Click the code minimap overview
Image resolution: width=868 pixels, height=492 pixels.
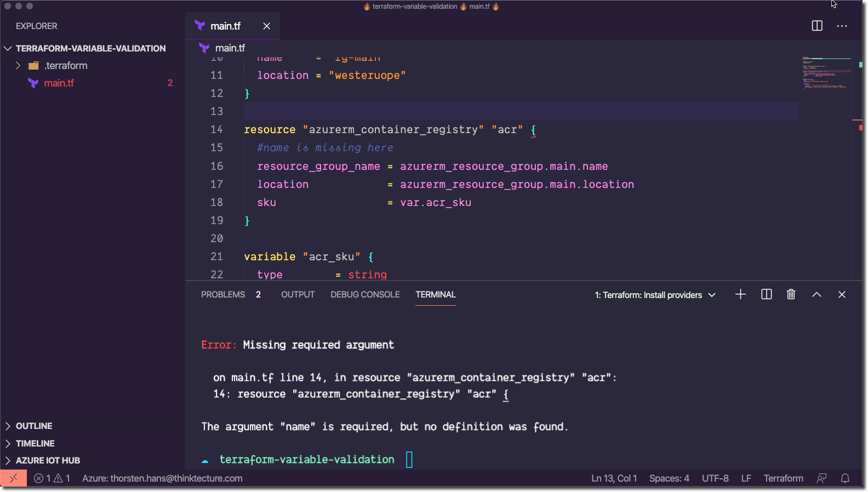pos(826,74)
